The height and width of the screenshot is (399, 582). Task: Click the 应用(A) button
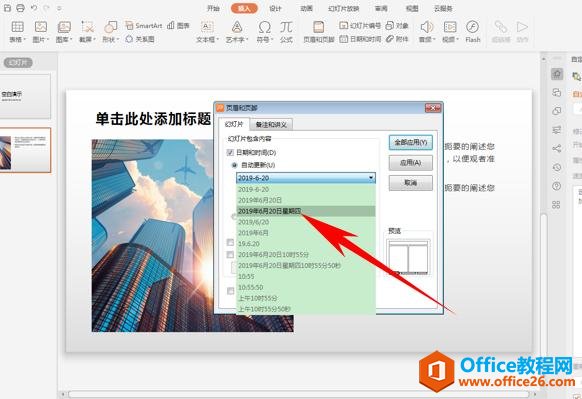[x=411, y=163]
